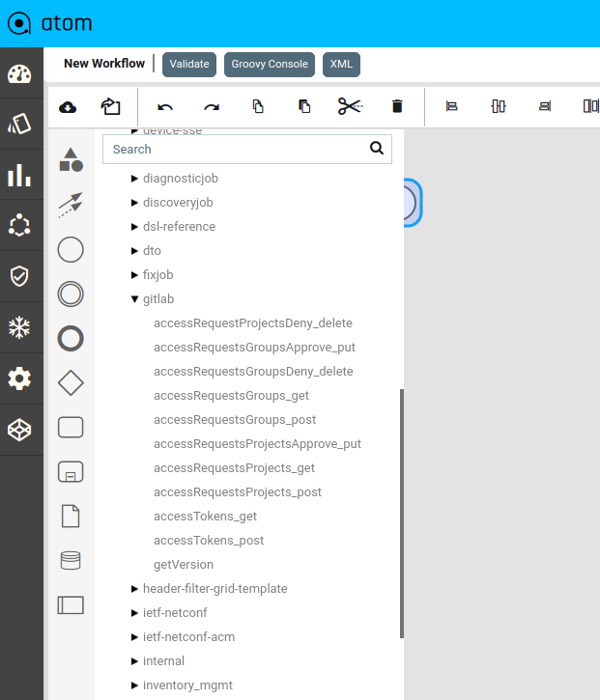Select the connection arrows tool
This screenshot has width=600, height=700.
tap(71, 205)
